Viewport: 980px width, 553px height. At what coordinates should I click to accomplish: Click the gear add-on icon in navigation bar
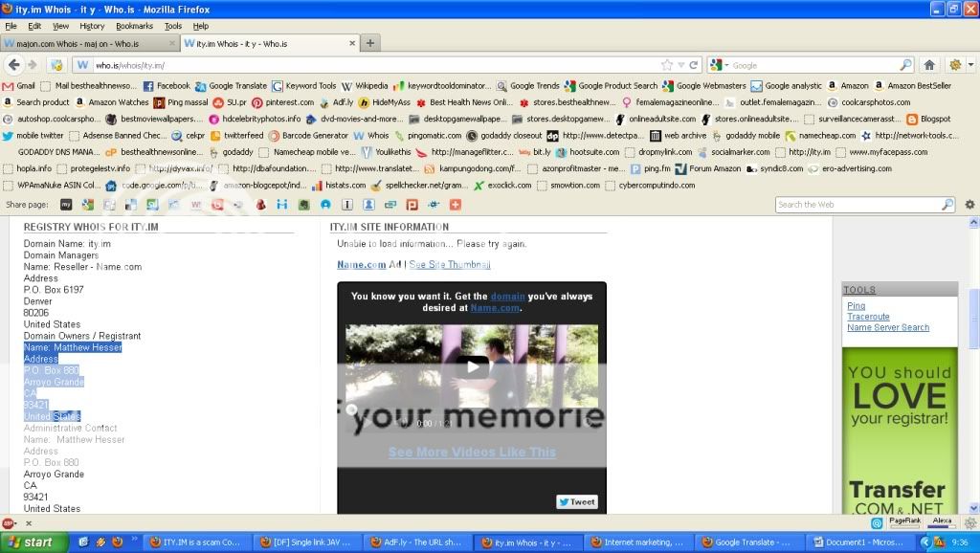click(955, 65)
